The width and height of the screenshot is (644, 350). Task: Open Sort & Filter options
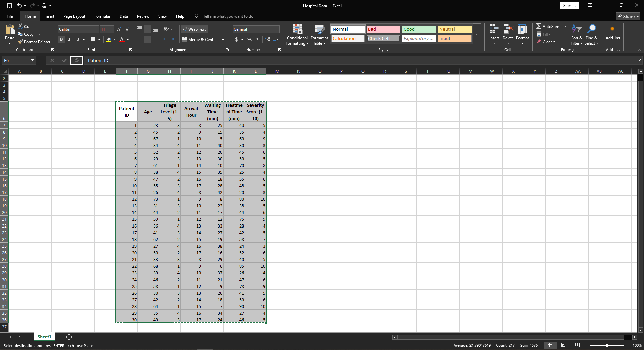click(x=577, y=35)
